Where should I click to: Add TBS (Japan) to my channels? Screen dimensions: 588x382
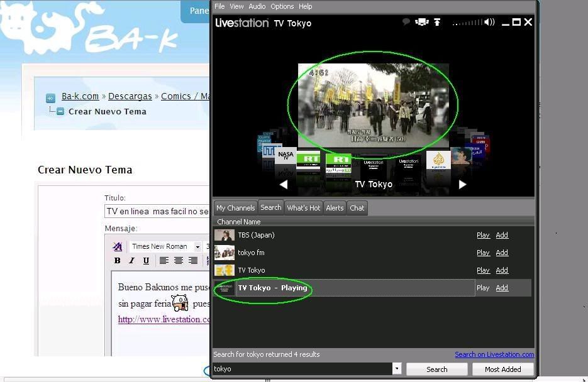(x=502, y=235)
